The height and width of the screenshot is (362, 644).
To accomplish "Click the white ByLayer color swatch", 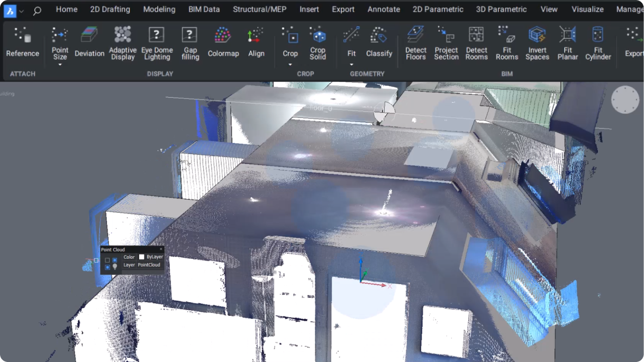I will [141, 257].
